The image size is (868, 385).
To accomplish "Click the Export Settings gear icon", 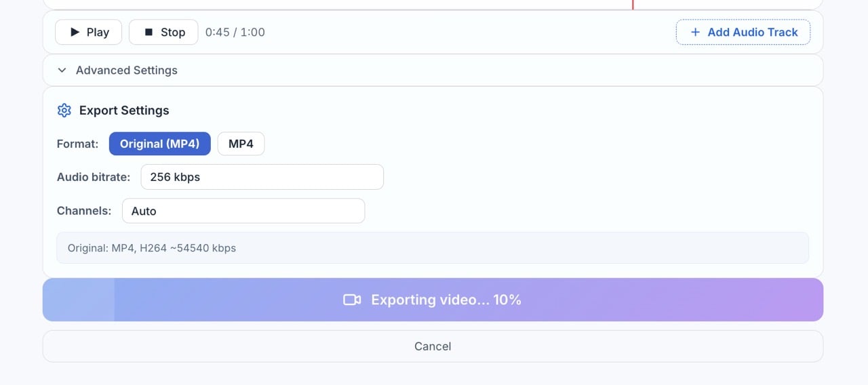I will [64, 110].
